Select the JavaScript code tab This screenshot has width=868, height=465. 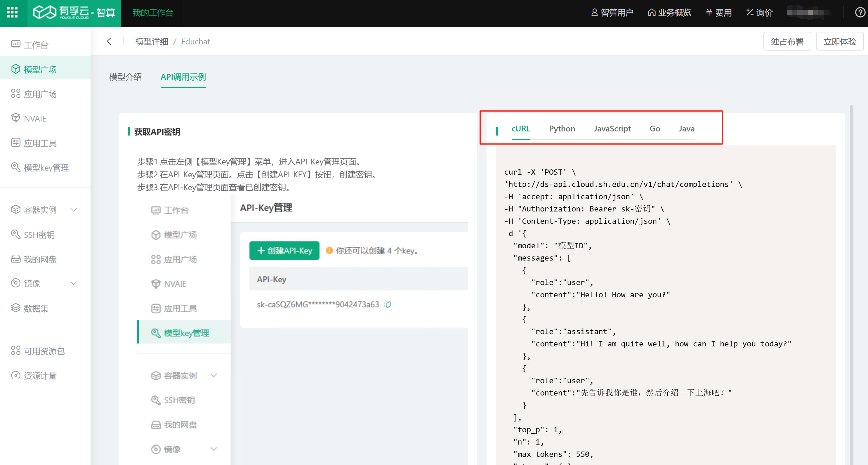(612, 129)
